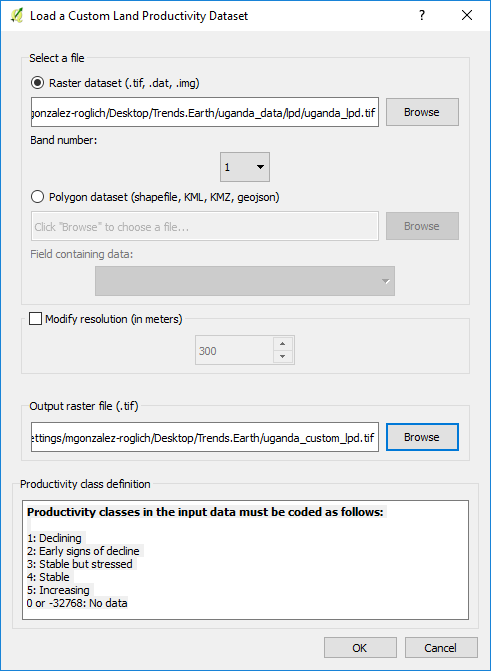Image resolution: width=491 pixels, height=671 pixels.
Task: Click the 'Productivity class definition' group label
Action: pyautogui.click(x=85, y=484)
